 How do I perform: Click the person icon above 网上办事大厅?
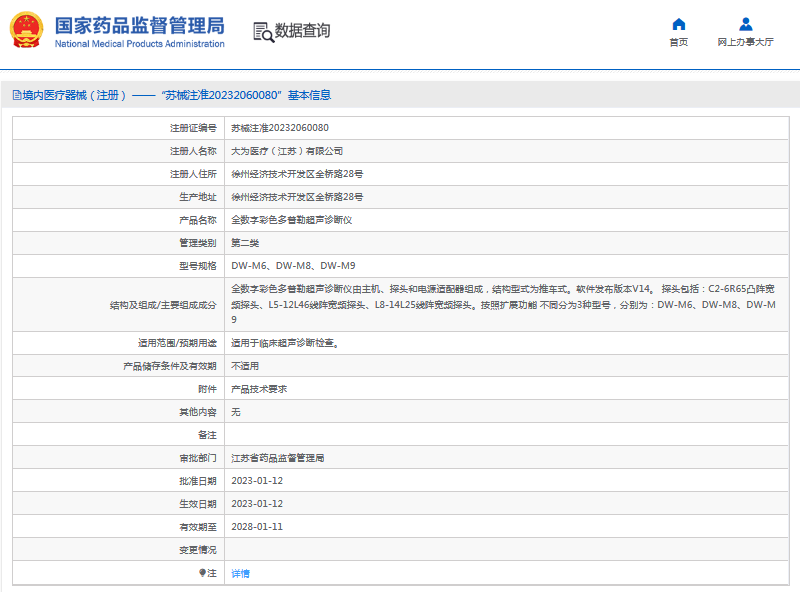tap(745, 24)
